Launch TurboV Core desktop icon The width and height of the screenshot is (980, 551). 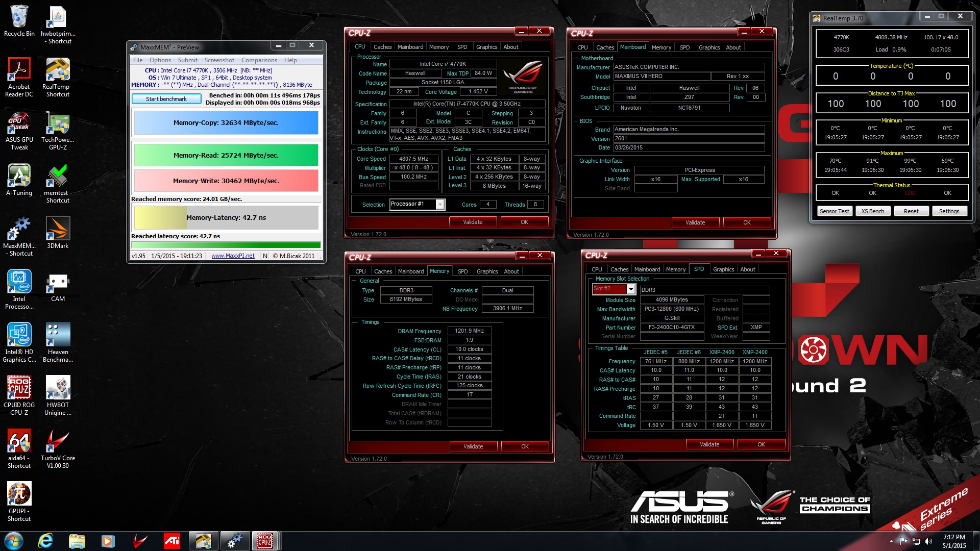point(58,448)
